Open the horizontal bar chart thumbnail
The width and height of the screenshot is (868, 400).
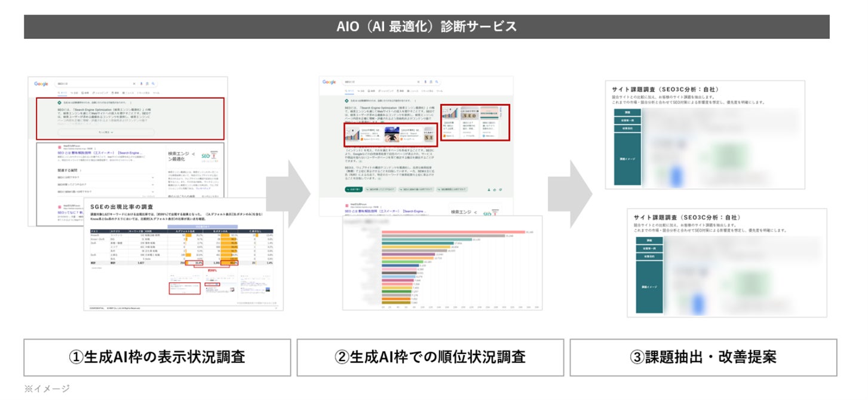[x=442, y=263]
